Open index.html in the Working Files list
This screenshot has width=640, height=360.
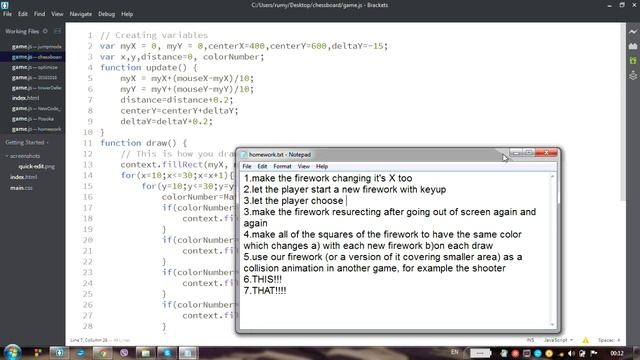click(26, 98)
